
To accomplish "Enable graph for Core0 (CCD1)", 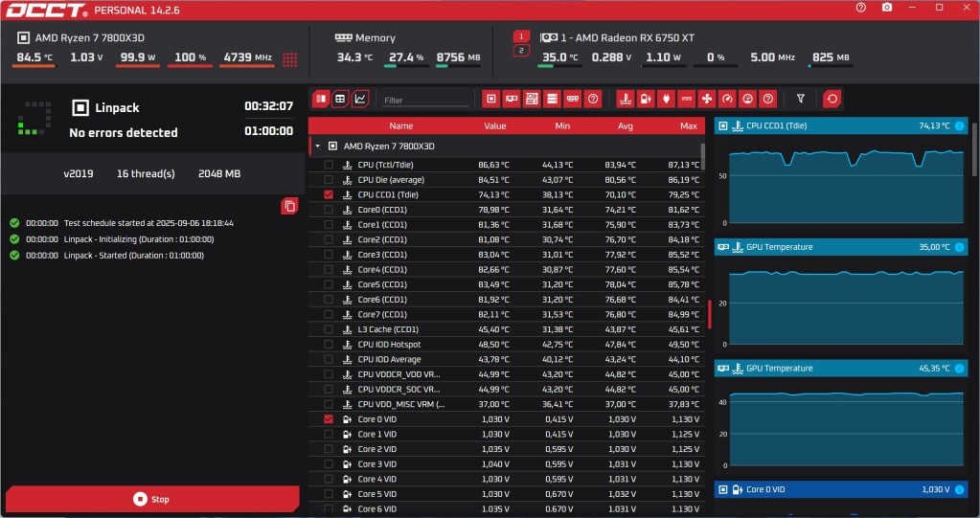I will [329, 210].
